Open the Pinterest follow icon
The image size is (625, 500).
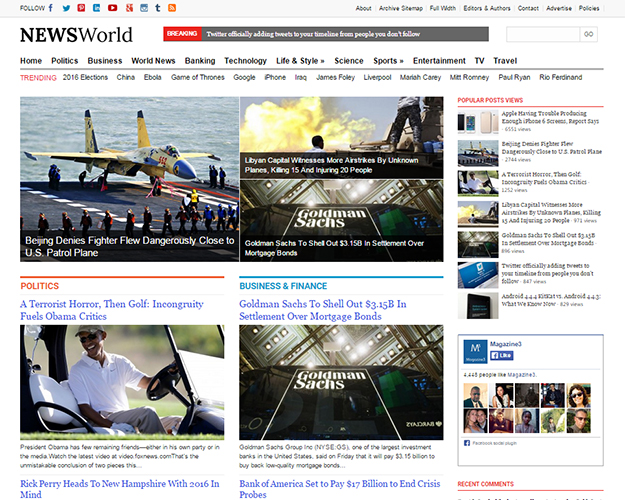tap(81, 8)
